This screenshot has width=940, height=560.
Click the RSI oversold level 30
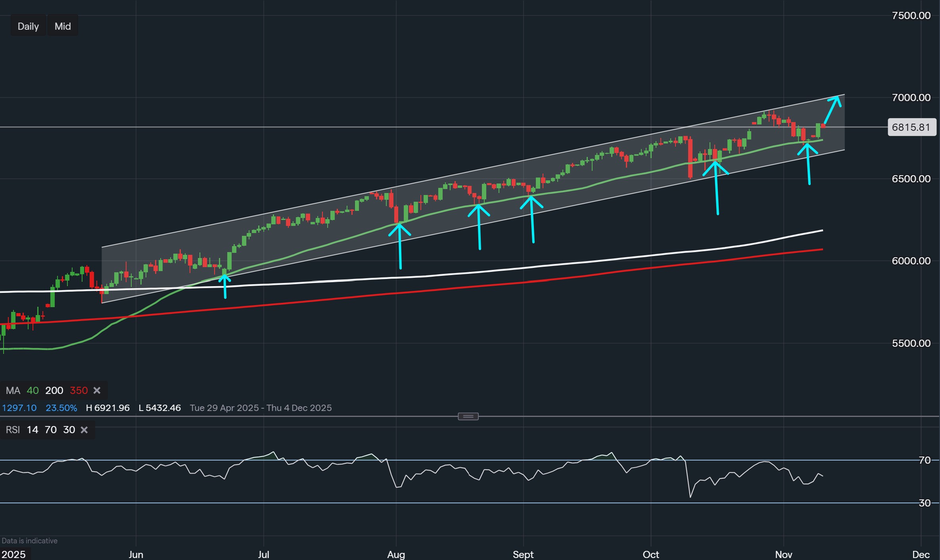tap(69, 430)
